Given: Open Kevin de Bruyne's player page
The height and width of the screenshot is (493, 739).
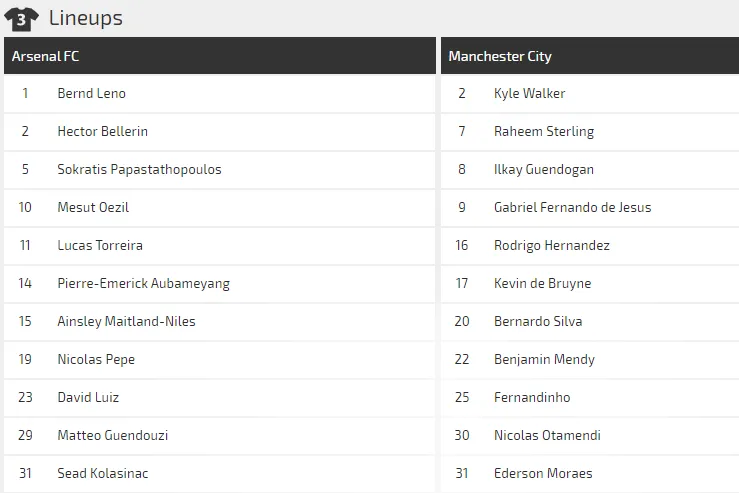Looking at the screenshot, I should coord(542,283).
